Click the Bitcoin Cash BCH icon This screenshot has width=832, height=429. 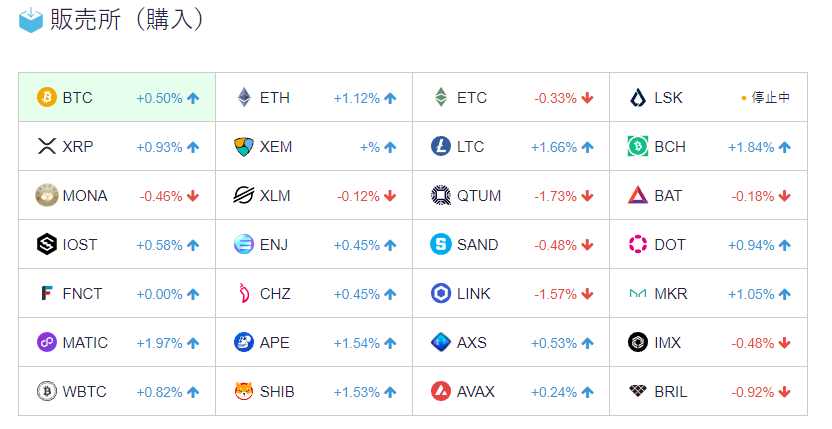pyautogui.click(x=638, y=147)
